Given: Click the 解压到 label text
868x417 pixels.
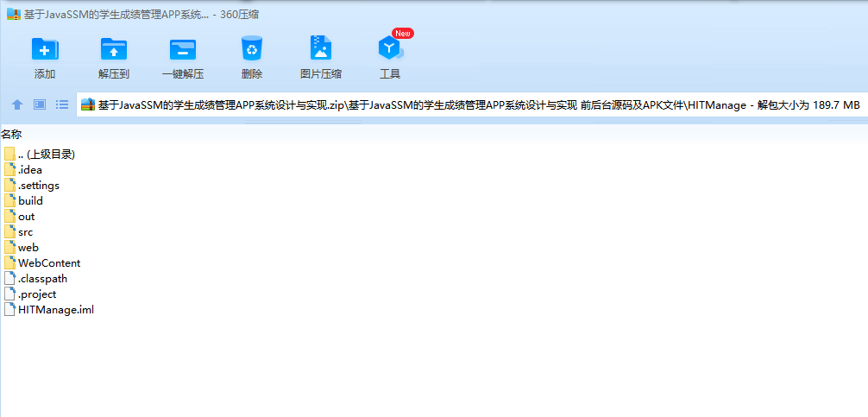Looking at the screenshot, I should [x=114, y=74].
